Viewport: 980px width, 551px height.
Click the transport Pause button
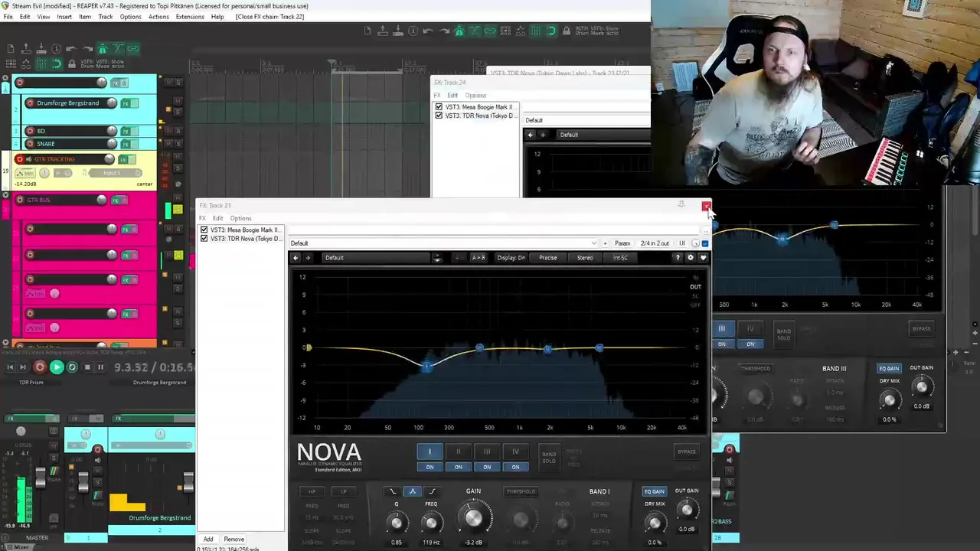(x=101, y=367)
